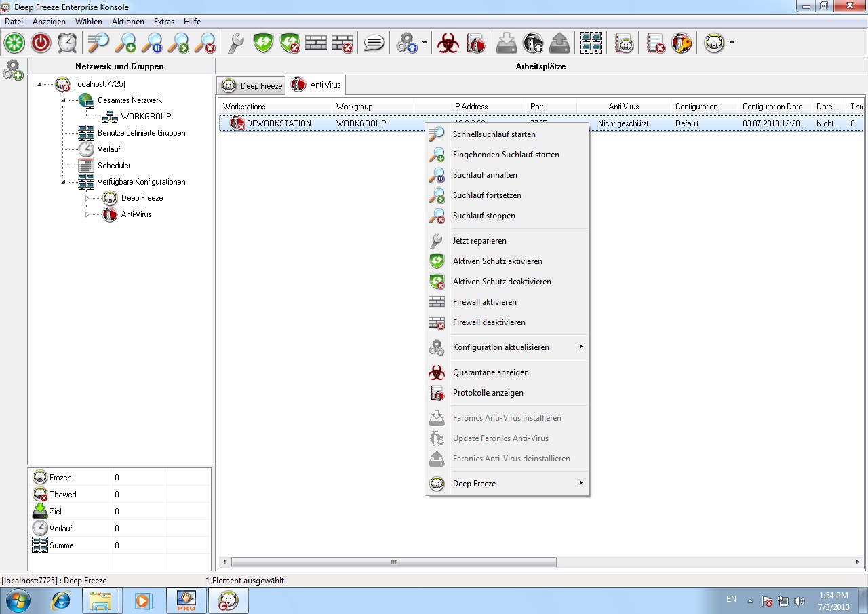Image resolution: width=868 pixels, height=614 pixels.
Task: Sort by Workstations column header
Action: pyautogui.click(x=275, y=107)
